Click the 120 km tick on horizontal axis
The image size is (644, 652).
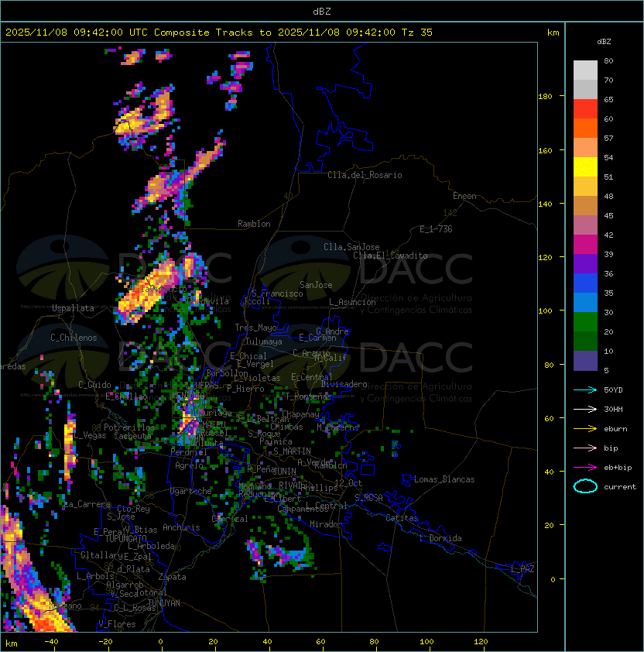pos(481,642)
